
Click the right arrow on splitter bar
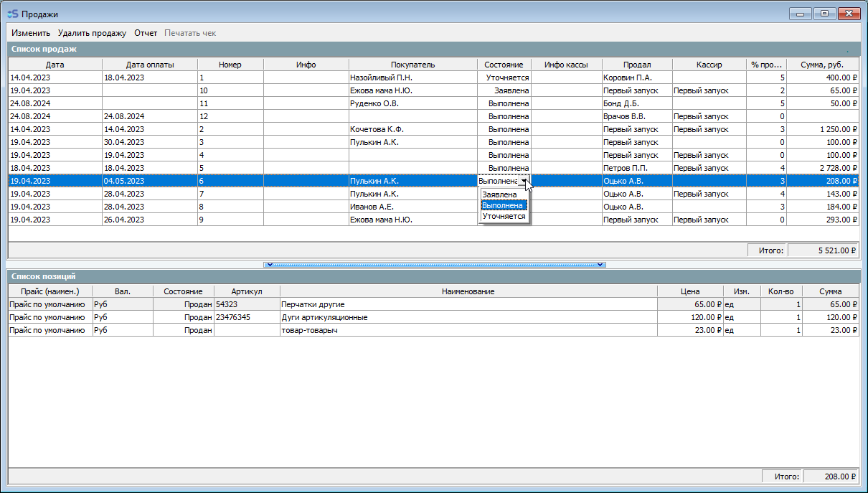pos(601,265)
